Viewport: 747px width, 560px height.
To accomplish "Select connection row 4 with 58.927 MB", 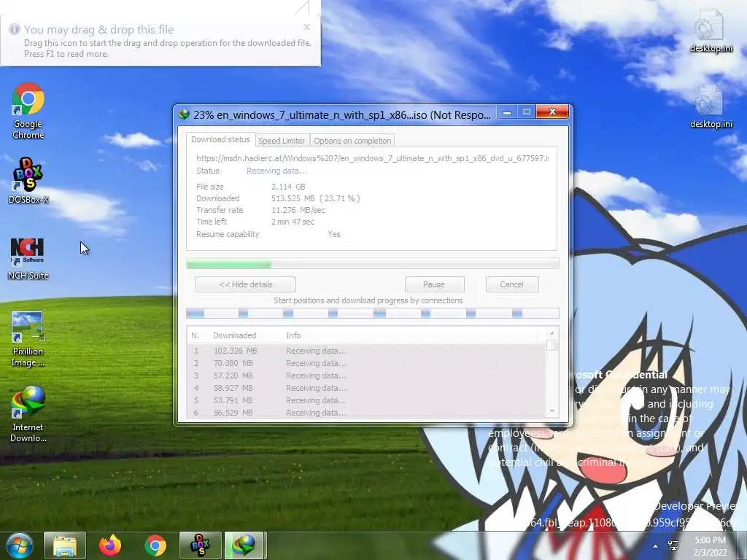I will point(367,388).
